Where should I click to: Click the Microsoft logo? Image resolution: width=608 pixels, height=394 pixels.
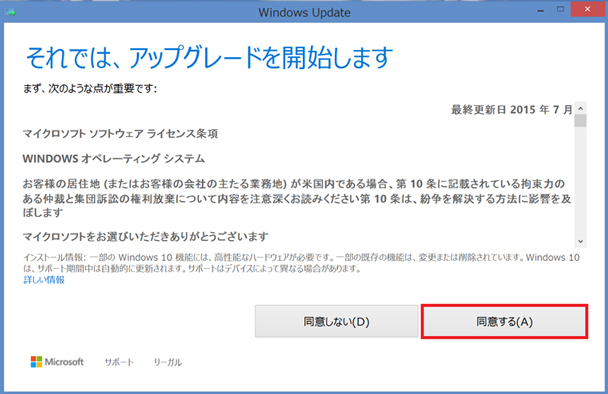tap(57, 362)
